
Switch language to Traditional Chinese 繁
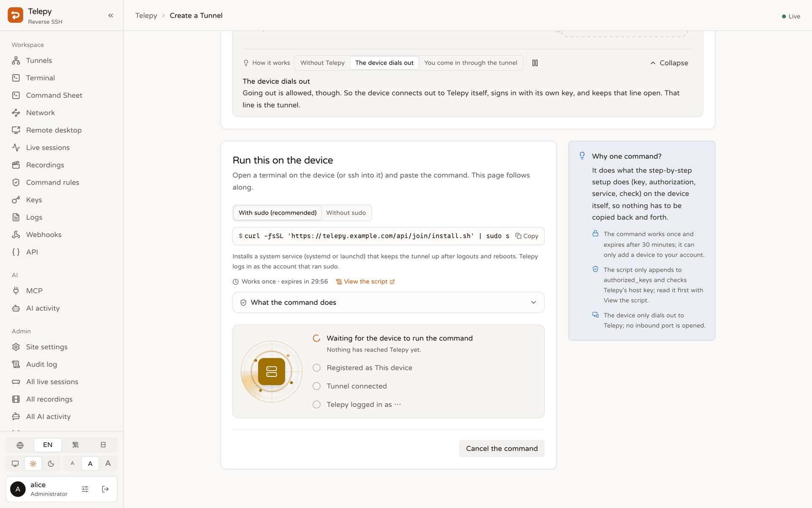click(75, 445)
